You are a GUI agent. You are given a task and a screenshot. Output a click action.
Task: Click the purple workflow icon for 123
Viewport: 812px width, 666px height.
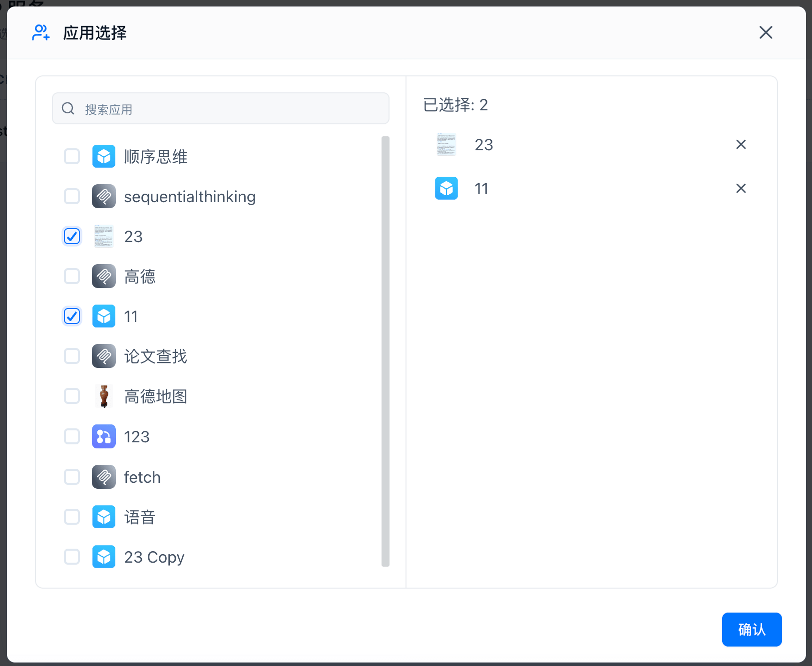click(104, 436)
